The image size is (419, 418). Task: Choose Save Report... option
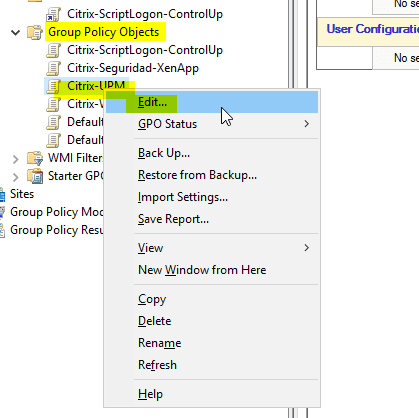pyautogui.click(x=212, y=219)
